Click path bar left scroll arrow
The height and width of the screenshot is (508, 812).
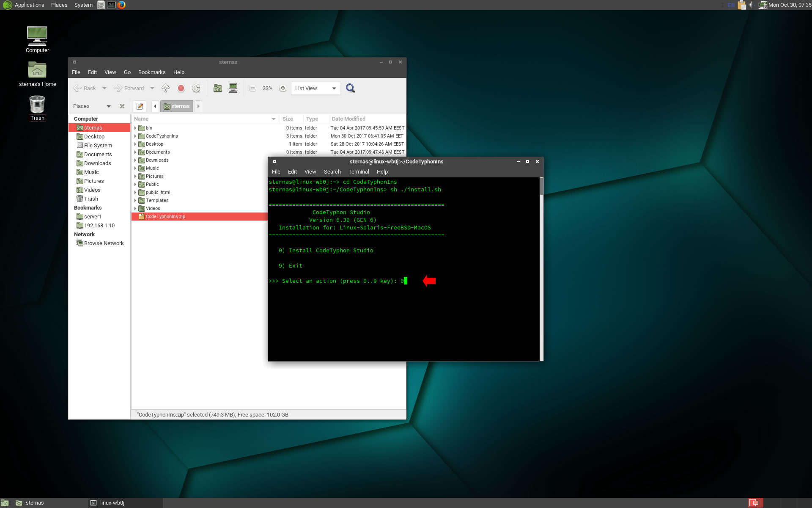click(155, 106)
